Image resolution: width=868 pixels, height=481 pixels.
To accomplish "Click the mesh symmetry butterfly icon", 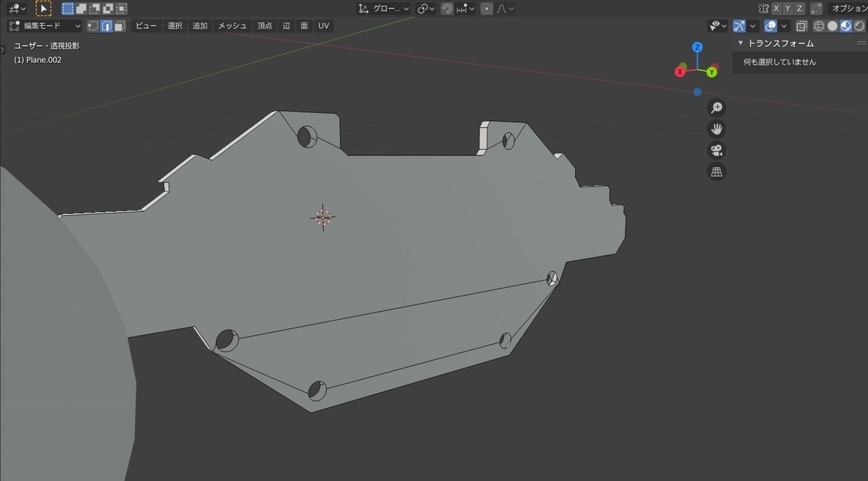I will [x=763, y=9].
